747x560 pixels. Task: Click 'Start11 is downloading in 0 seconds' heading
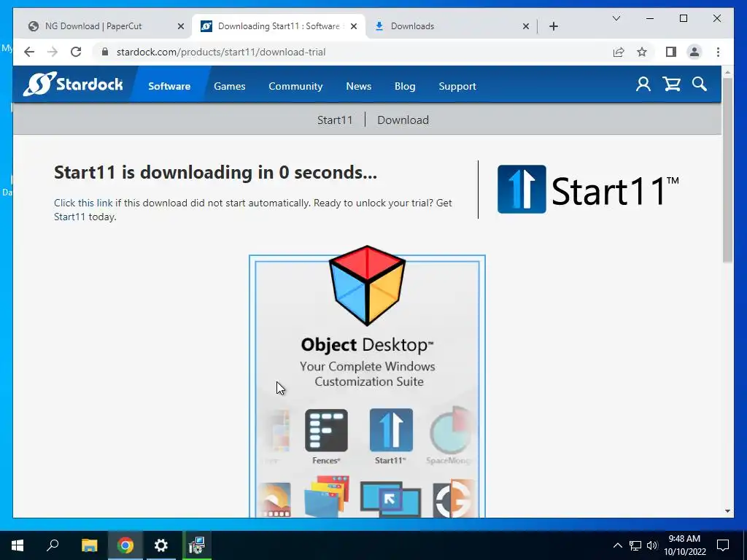point(215,172)
